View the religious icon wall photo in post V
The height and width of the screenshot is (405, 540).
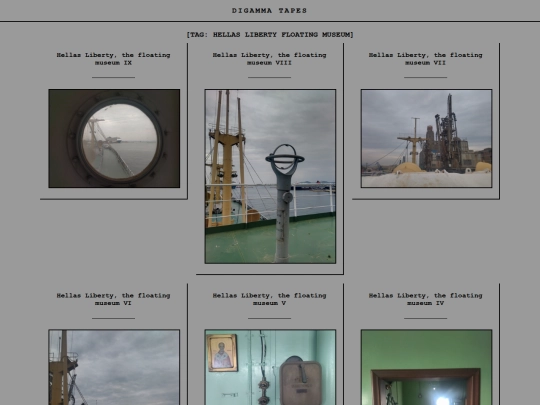[270, 367]
